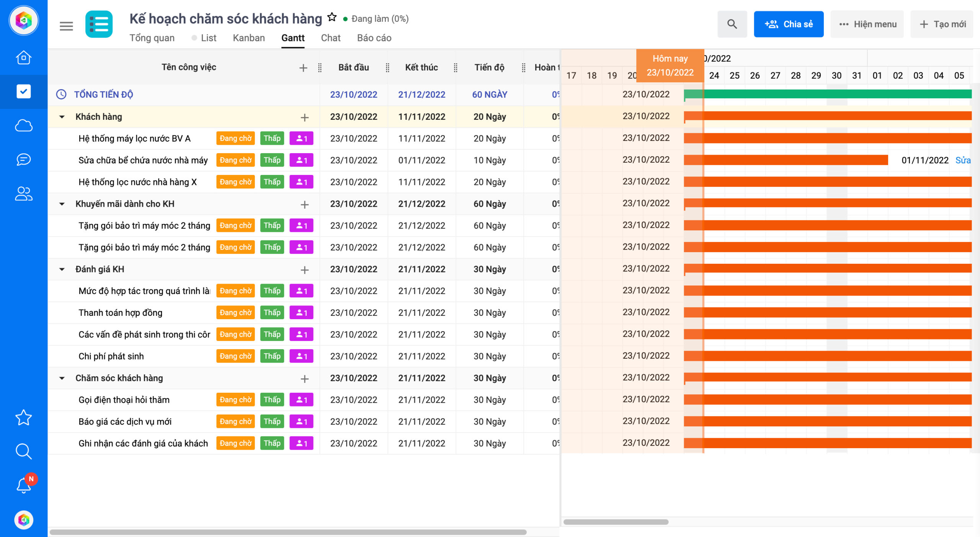Open the chat bubble sidebar icon
This screenshot has height=537, width=980.
point(23,159)
